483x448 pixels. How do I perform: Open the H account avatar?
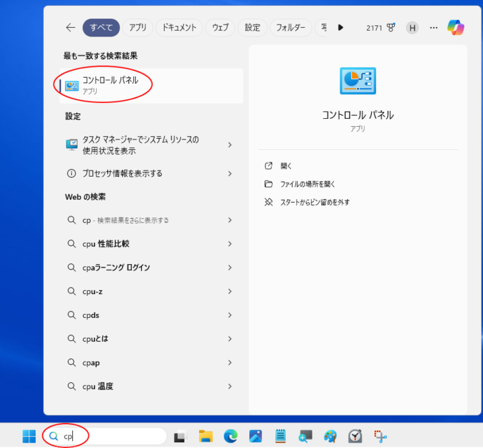pyautogui.click(x=412, y=28)
